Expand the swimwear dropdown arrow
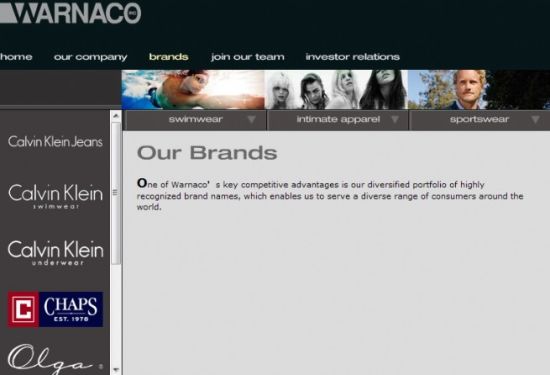Screen dimensions: 550x375 point(251,120)
